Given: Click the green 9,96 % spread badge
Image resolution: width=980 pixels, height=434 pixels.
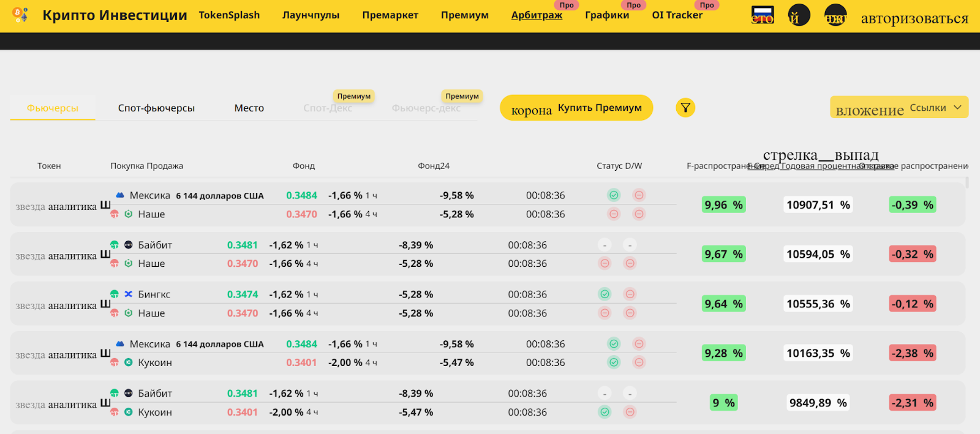Looking at the screenshot, I should click(x=723, y=205).
